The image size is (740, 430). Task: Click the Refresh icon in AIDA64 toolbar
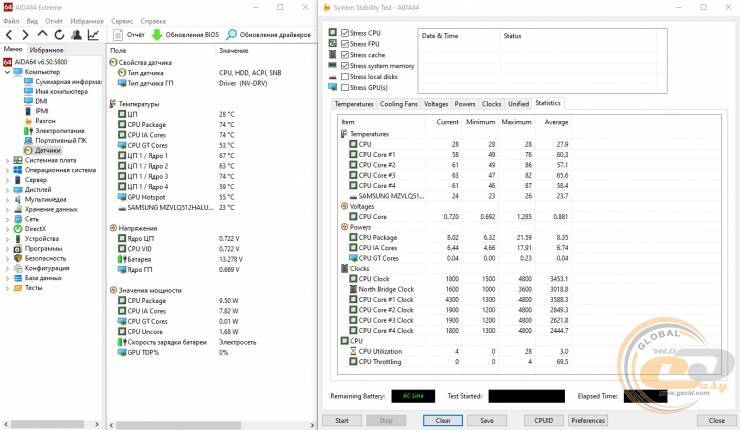click(x=59, y=34)
